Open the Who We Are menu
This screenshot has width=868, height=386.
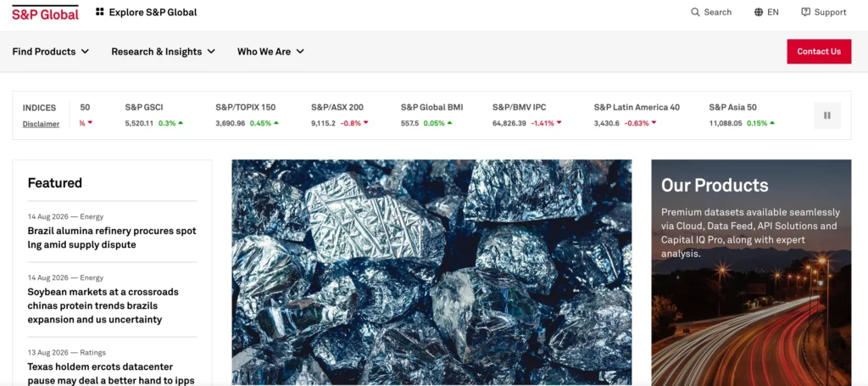[264, 52]
